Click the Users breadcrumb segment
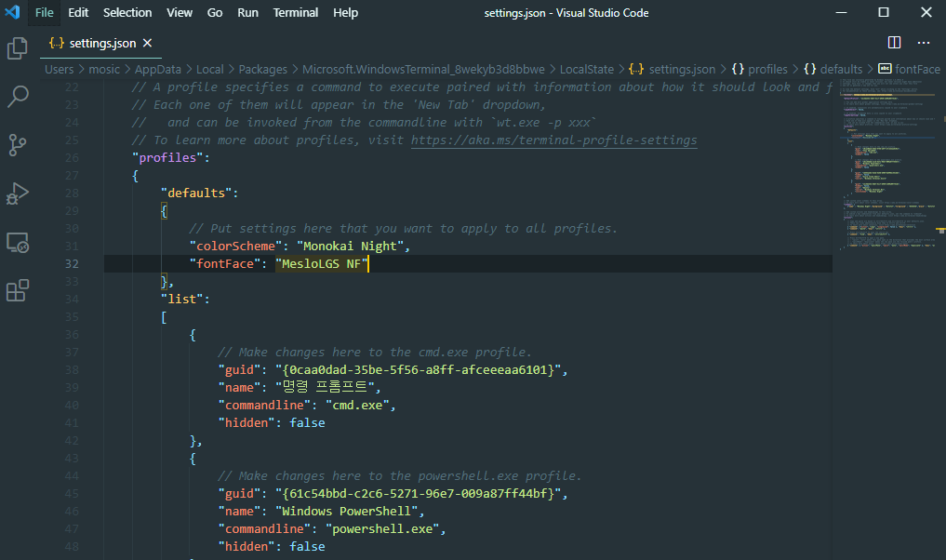946x560 pixels. 60,70
